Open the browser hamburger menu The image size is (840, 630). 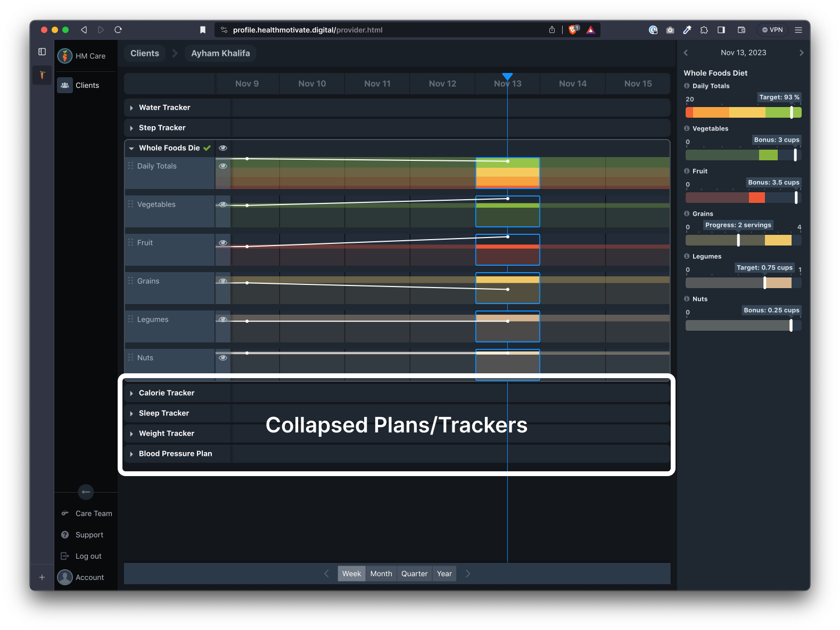[798, 30]
